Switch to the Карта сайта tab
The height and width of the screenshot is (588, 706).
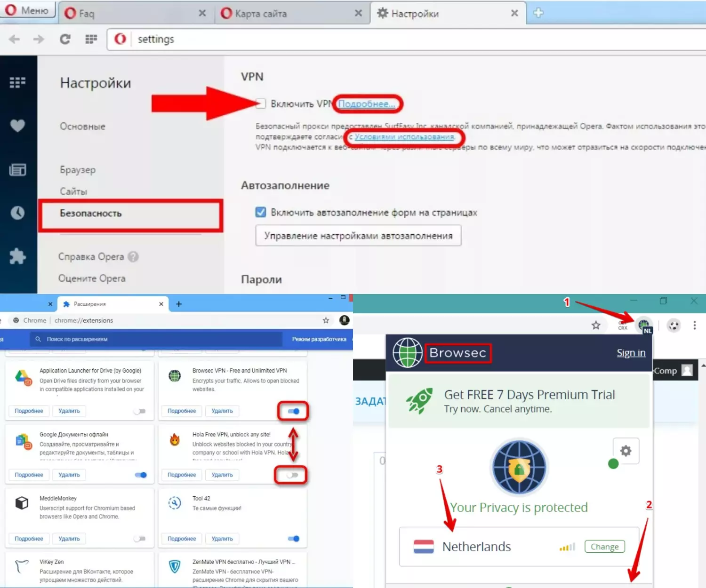tap(261, 14)
